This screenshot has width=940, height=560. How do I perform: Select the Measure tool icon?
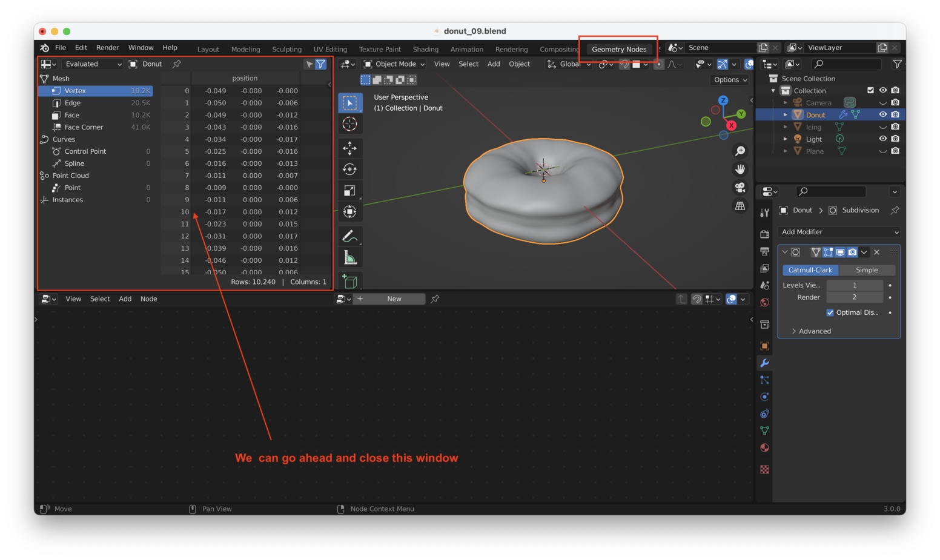349,258
